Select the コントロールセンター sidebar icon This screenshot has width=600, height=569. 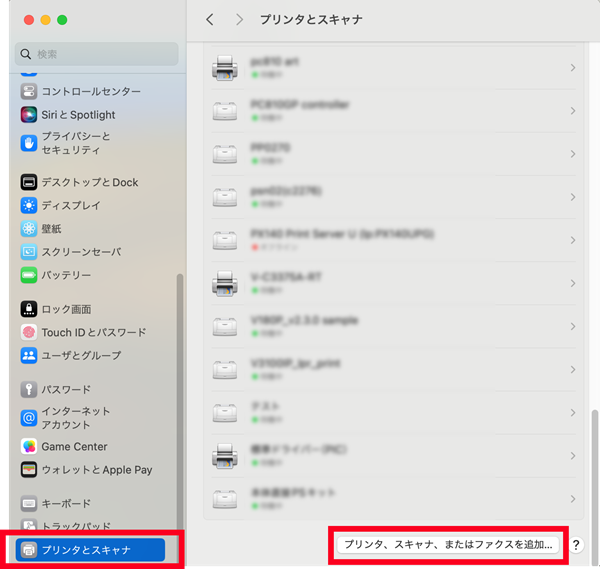[30, 92]
